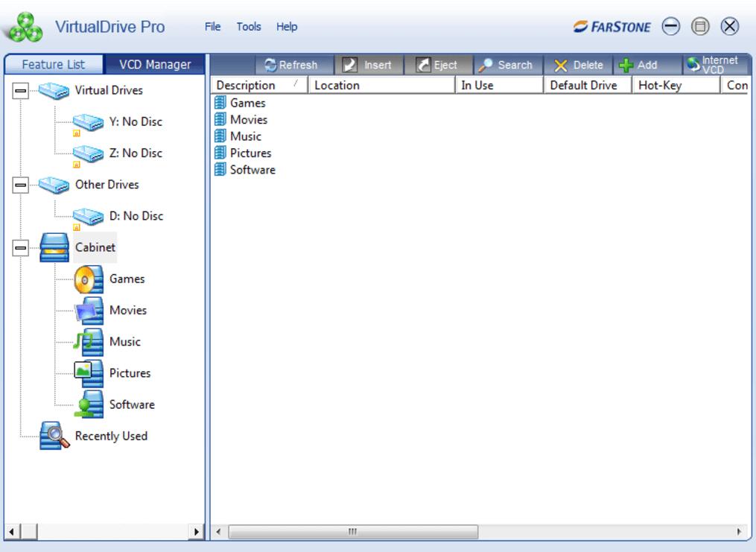Viewport: 756px width, 552px height.
Task: Click the Software cabinet icon in the tree
Action: click(89, 405)
